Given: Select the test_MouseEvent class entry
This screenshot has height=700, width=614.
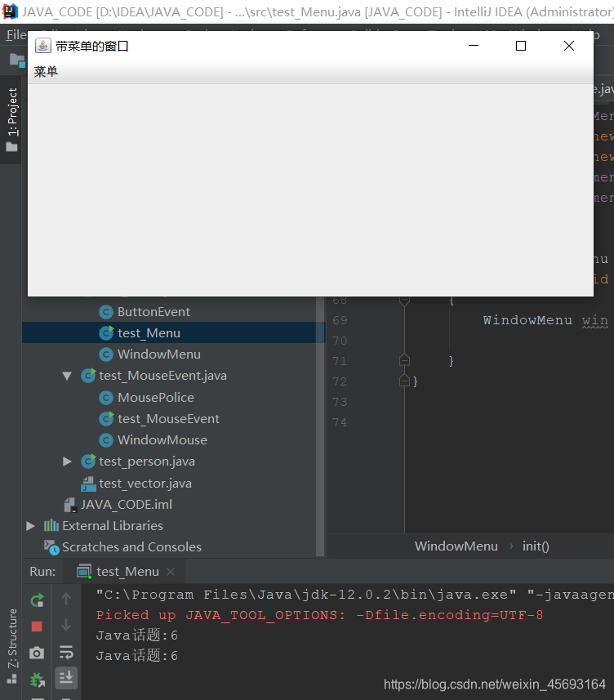Looking at the screenshot, I should (x=168, y=419).
